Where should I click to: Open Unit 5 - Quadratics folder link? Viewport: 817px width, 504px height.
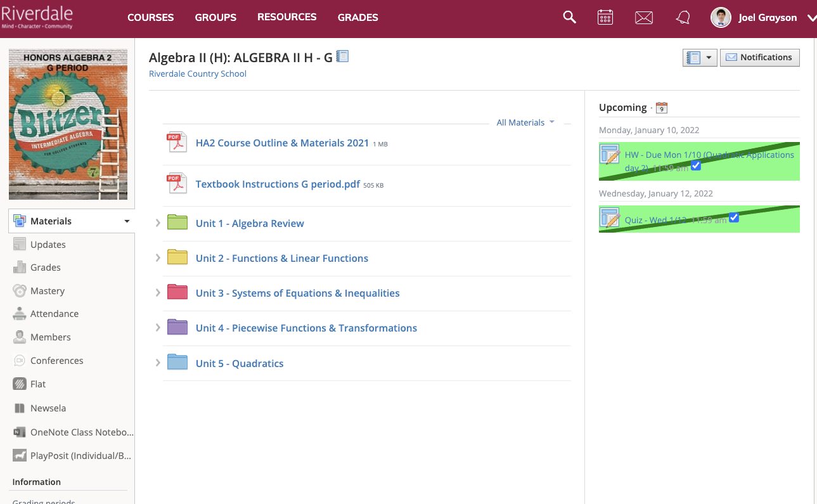240,363
